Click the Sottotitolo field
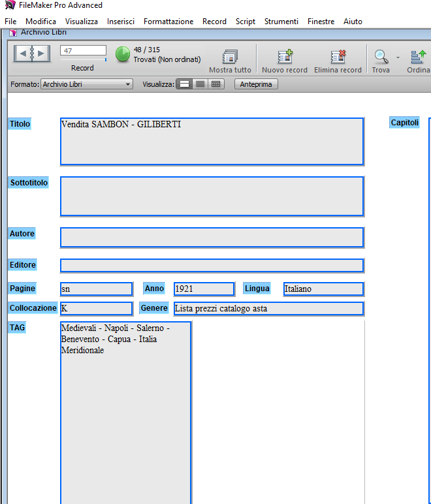Viewport: 431px width, 504px height. [212, 196]
